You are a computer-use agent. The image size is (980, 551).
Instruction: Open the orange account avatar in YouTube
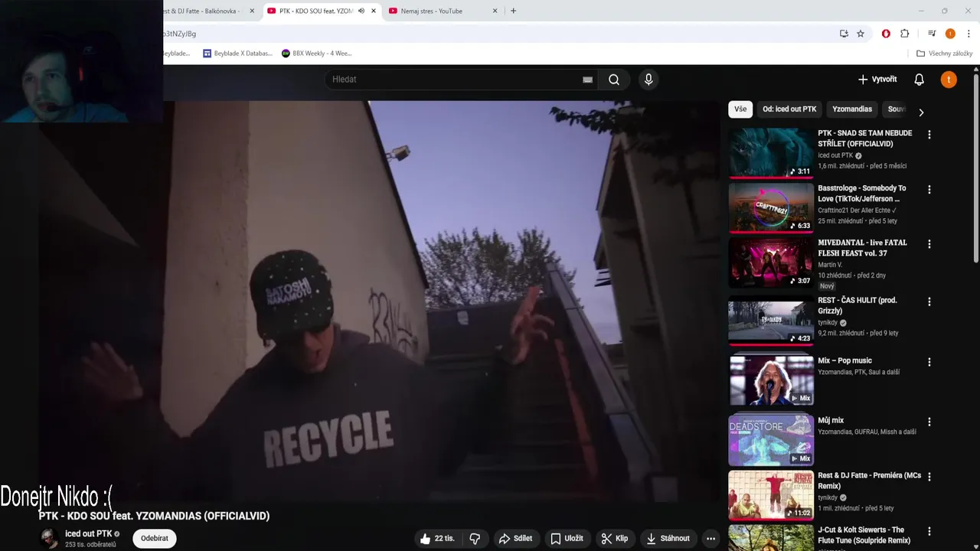(x=949, y=80)
